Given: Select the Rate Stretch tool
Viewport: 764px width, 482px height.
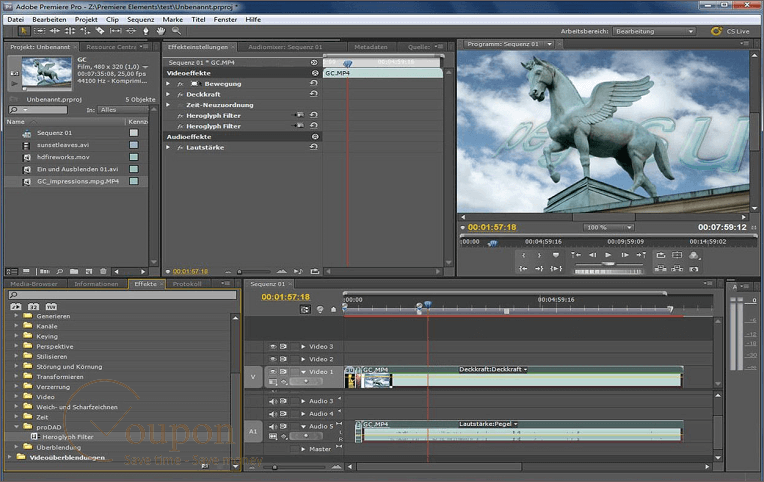Looking at the screenshot, I should click(x=85, y=31).
